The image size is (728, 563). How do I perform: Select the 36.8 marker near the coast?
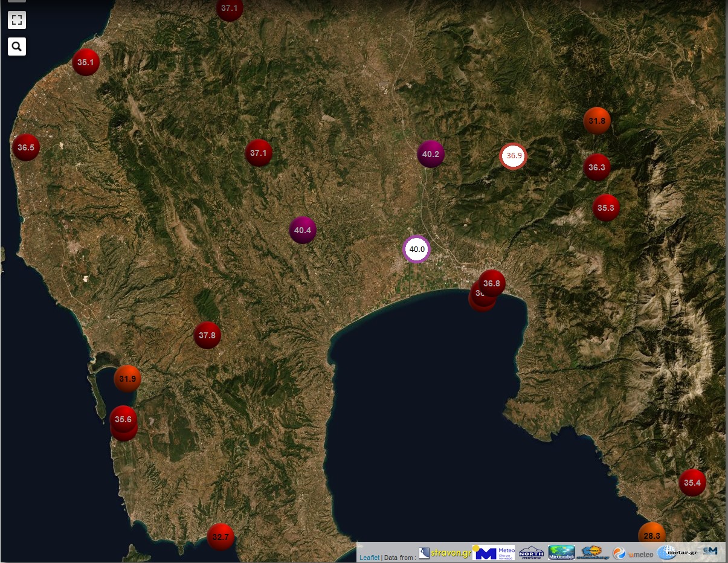(492, 283)
